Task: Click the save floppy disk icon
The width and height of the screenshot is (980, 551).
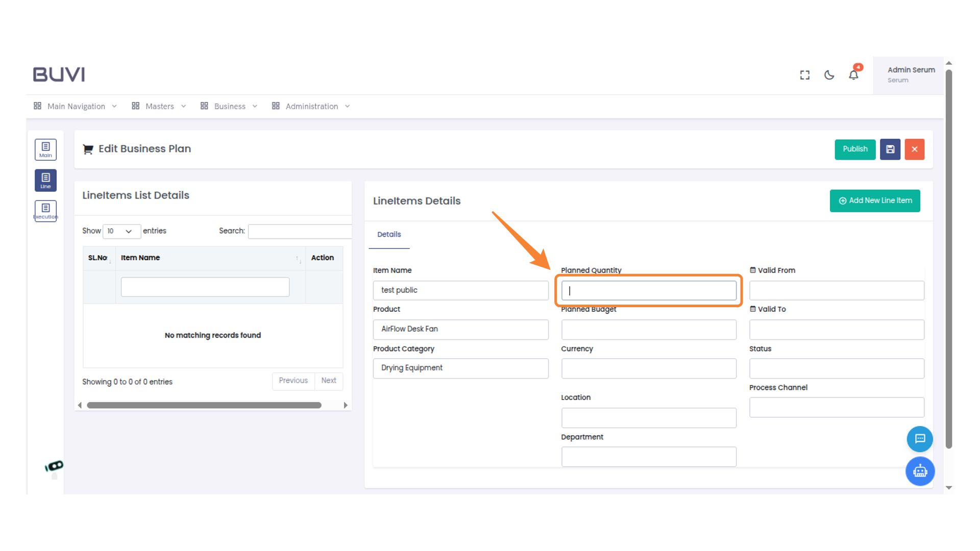Action: tap(890, 149)
